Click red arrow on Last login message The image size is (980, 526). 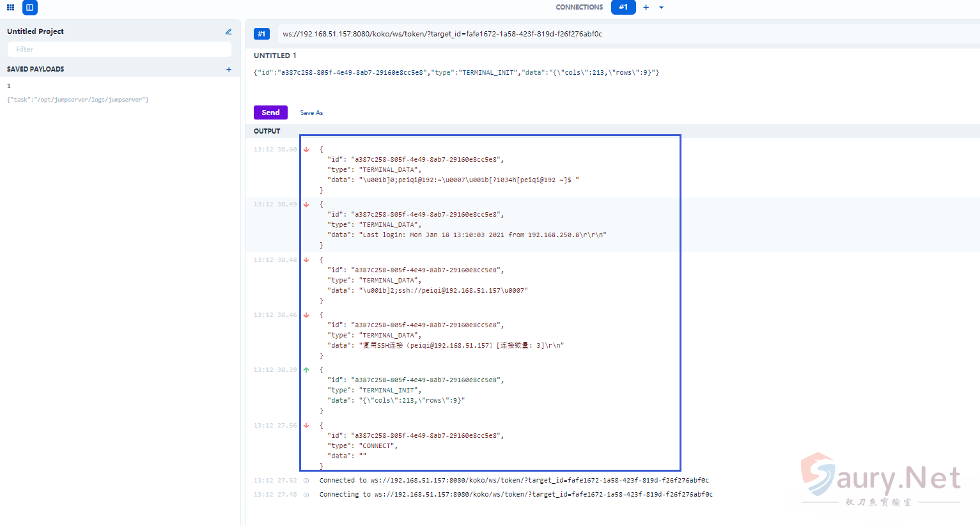click(306, 205)
